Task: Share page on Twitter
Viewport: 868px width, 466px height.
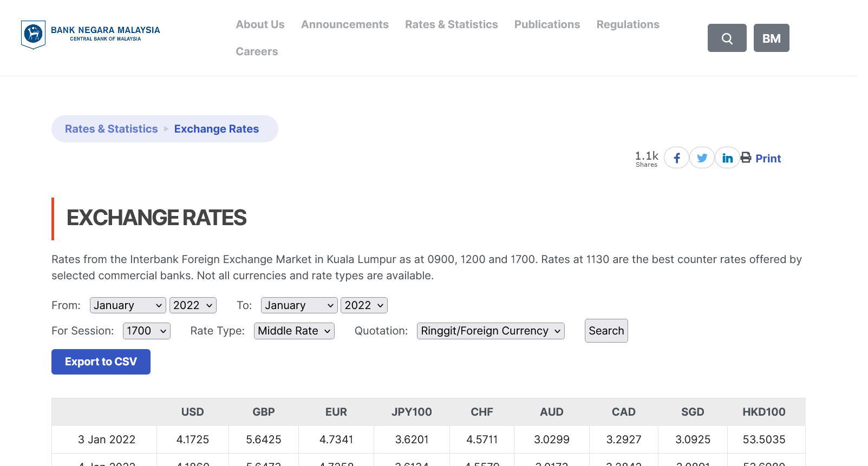Action: pyautogui.click(x=702, y=158)
